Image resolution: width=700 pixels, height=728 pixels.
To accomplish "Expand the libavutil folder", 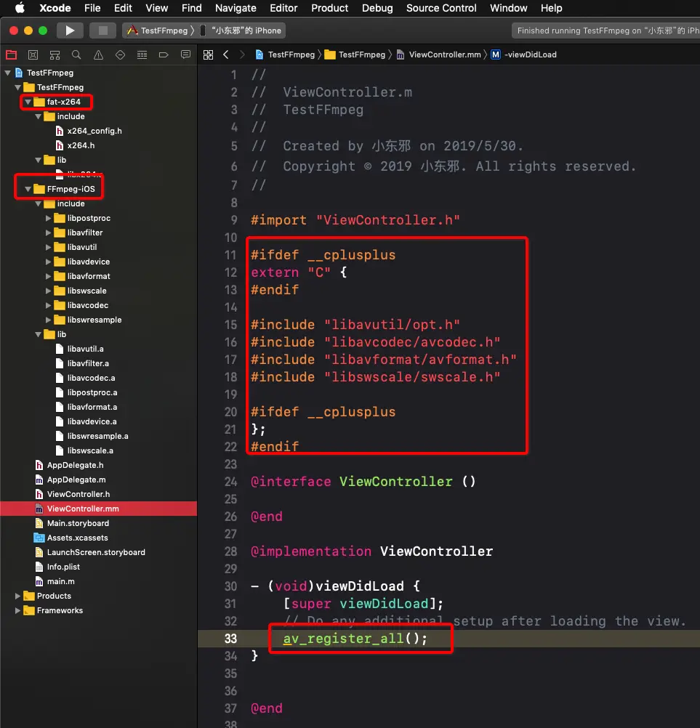I will pyautogui.click(x=48, y=247).
